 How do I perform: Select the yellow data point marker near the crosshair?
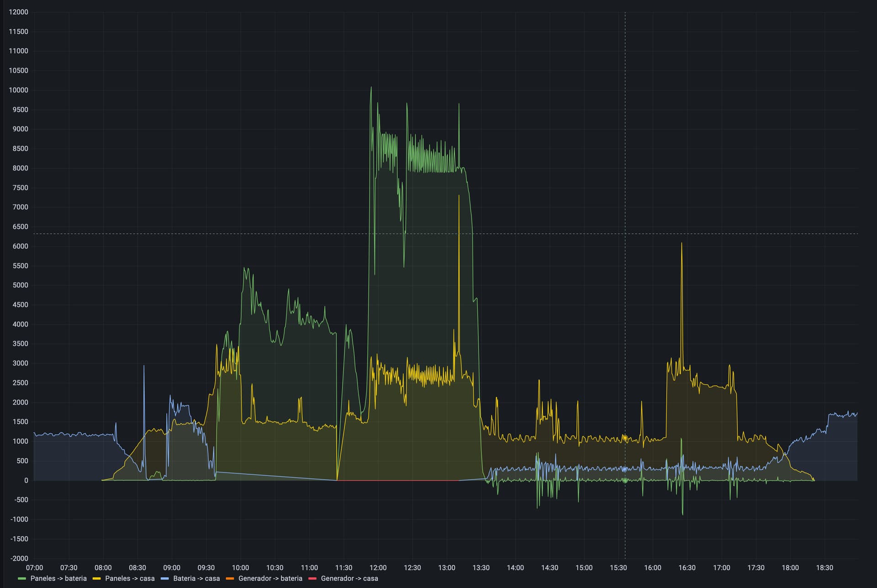coord(624,437)
